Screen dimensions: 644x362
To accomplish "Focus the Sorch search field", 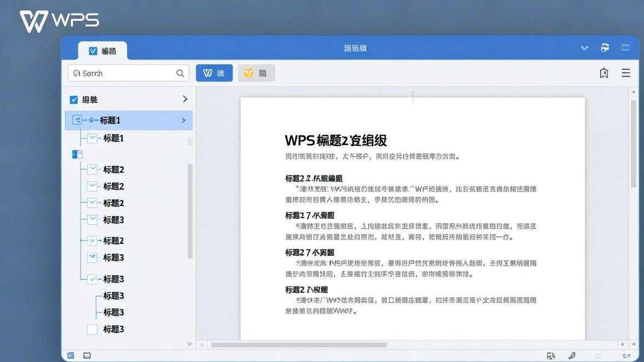I will point(129,73).
